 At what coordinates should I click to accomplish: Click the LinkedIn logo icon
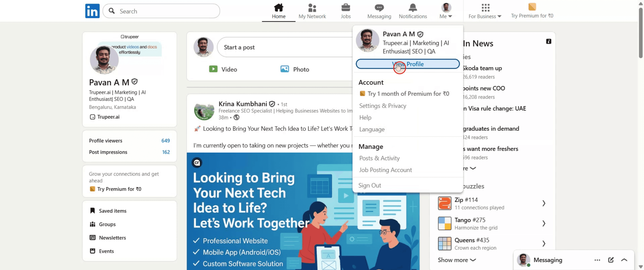pos(92,11)
